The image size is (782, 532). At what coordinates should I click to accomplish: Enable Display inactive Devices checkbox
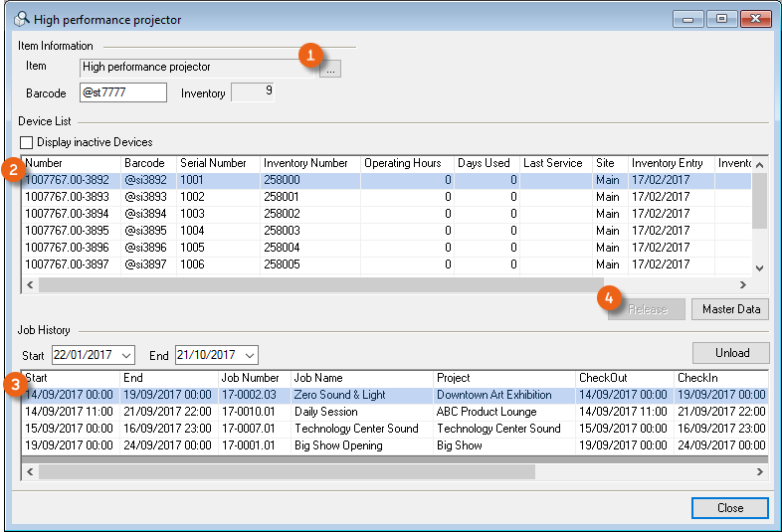click(x=27, y=142)
